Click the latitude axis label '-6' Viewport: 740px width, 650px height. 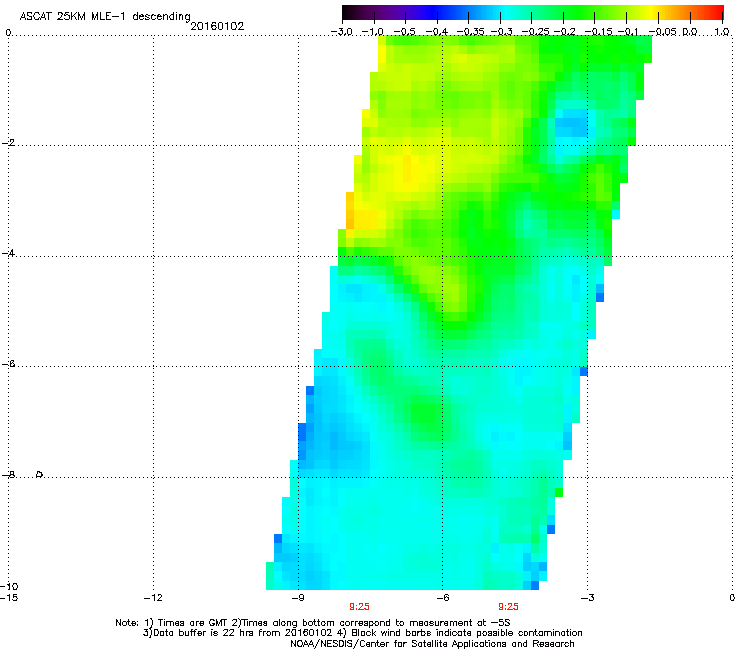click(9, 364)
